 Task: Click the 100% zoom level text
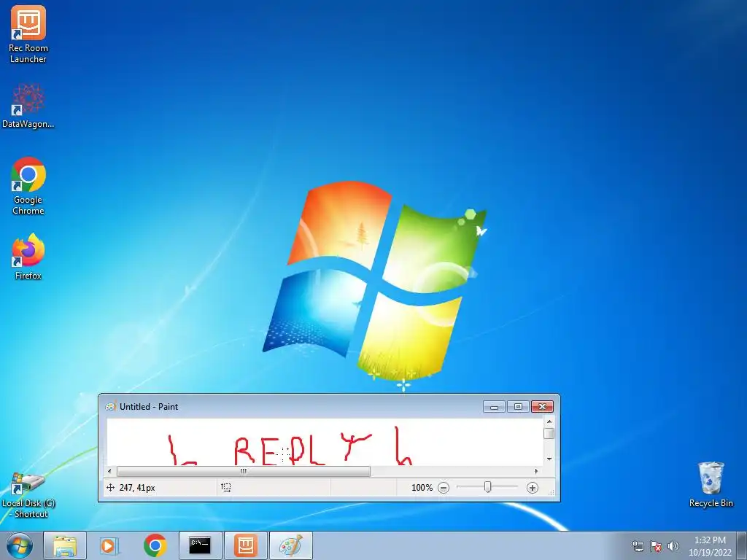pyautogui.click(x=422, y=488)
